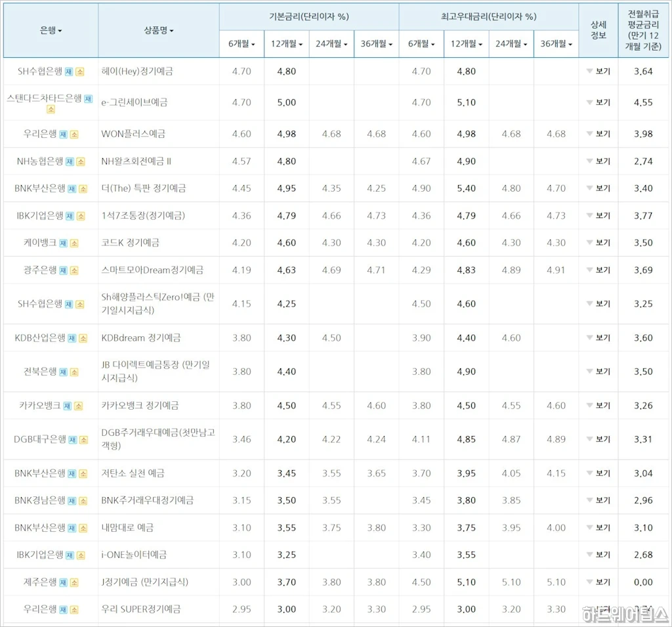This screenshot has height=627, width=672.
Task: Sort by 최고우대금리 24개월 column
Action: point(511,44)
